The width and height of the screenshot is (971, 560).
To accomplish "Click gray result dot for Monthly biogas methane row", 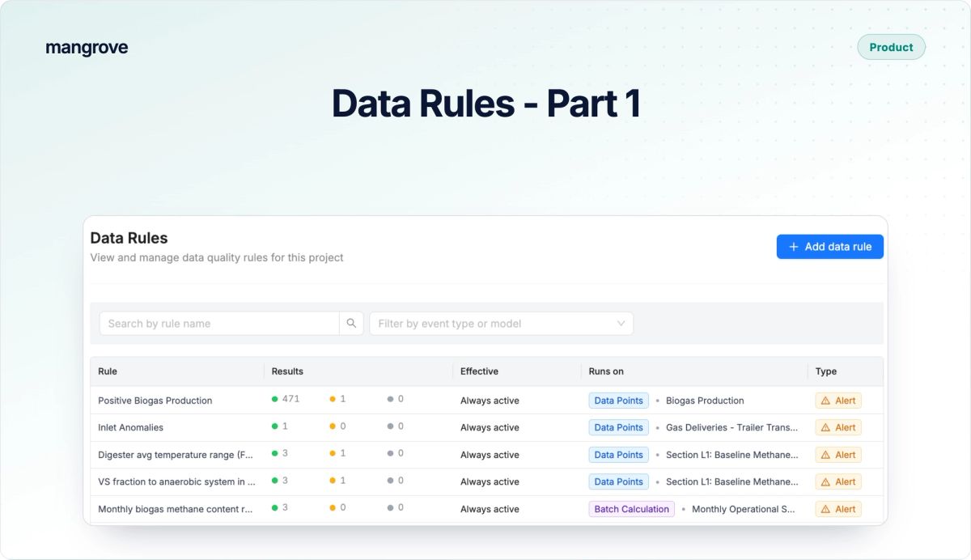I will point(390,507).
